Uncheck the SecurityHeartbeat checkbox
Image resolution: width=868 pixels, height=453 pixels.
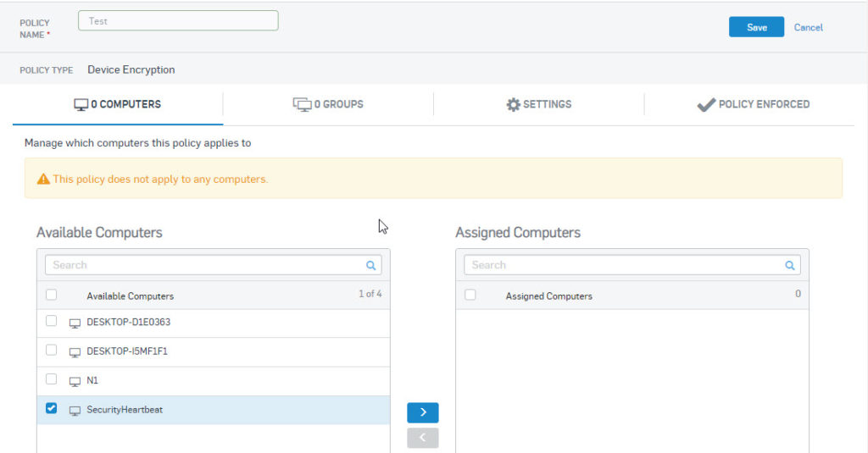(52, 408)
